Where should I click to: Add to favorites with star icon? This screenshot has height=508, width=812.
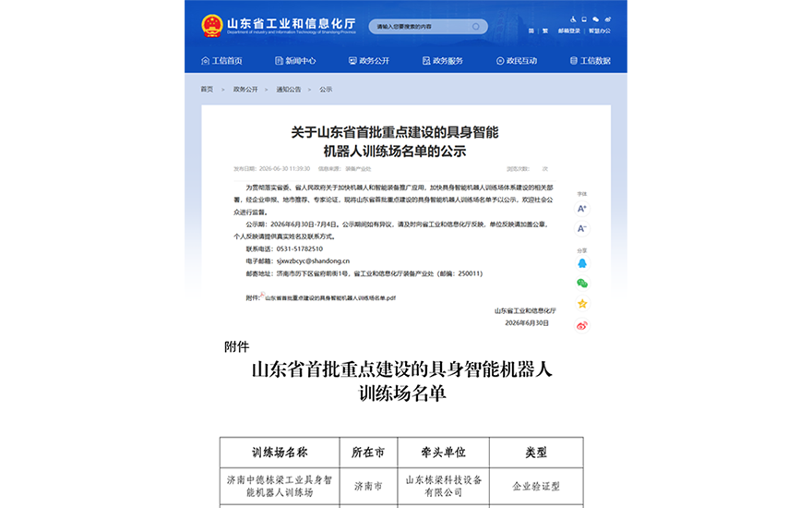582,304
